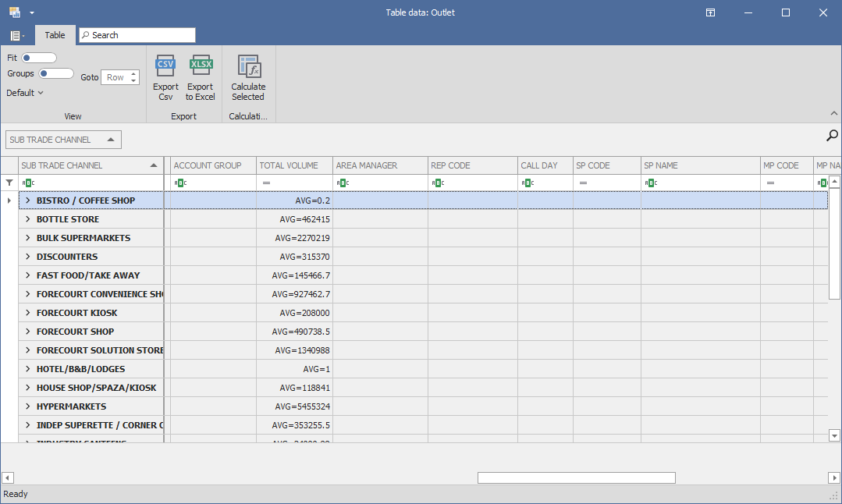Expand the HYPERMARKETS group row

point(27,406)
